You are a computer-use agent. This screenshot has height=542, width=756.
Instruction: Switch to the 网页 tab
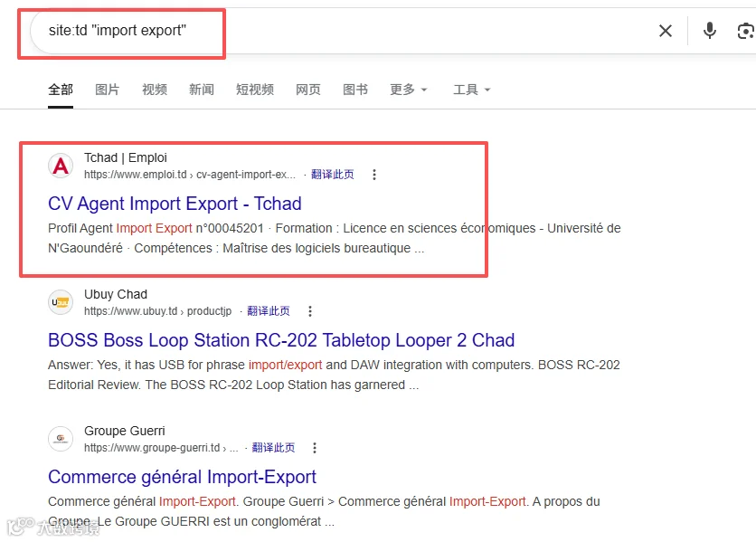[308, 90]
